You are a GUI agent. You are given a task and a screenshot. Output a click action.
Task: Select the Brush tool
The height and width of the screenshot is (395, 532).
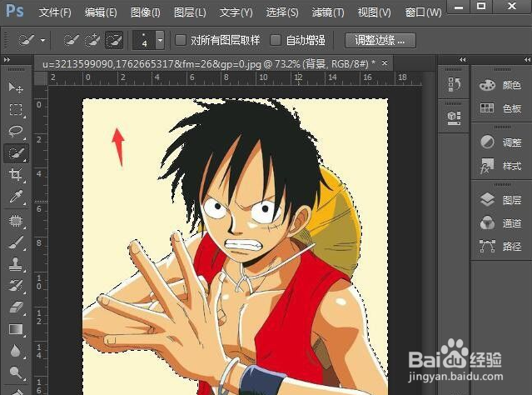pos(16,242)
